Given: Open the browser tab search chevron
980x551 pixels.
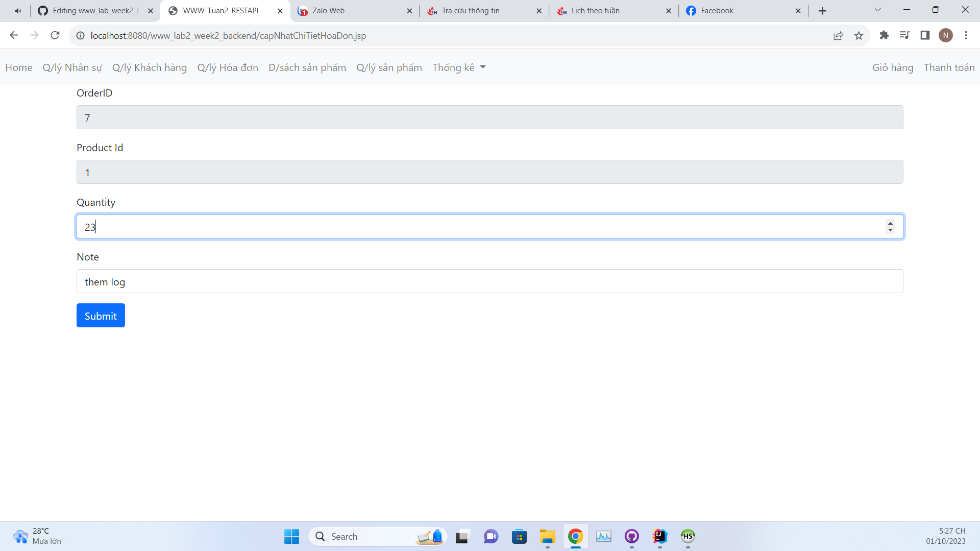Looking at the screenshot, I should pos(877,10).
